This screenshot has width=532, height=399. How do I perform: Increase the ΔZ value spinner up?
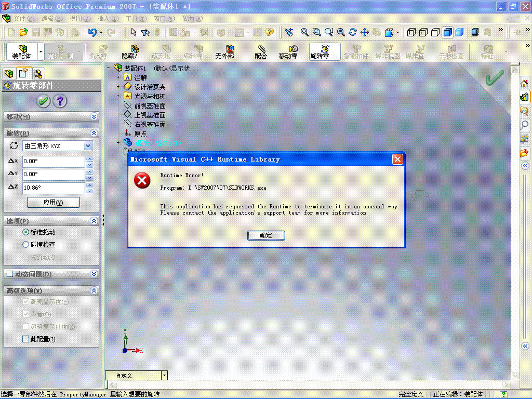(x=89, y=185)
